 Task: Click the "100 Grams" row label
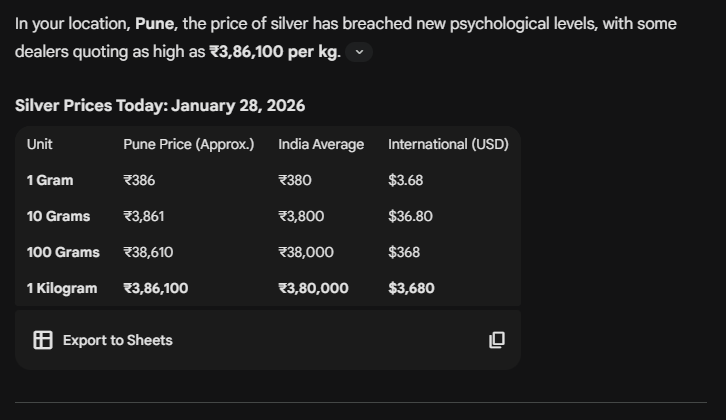[63, 252]
